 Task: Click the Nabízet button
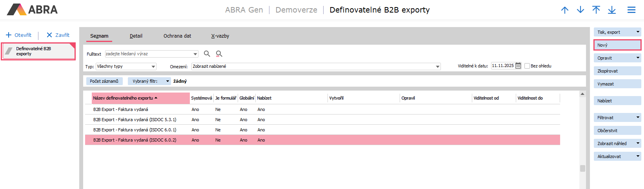point(617,101)
